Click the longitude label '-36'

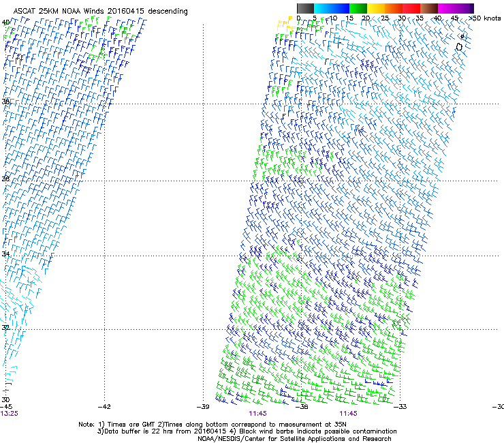point(302,407)
